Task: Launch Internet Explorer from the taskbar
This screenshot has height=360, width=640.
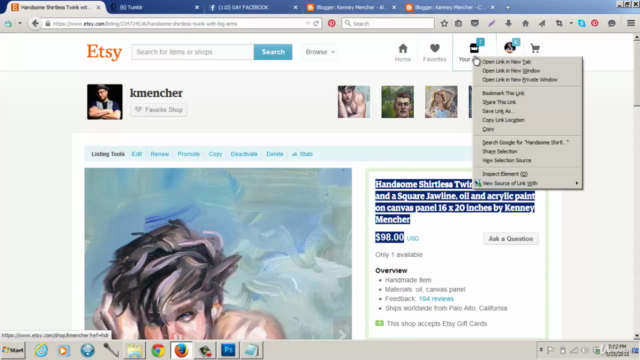Action: [41, 350]
